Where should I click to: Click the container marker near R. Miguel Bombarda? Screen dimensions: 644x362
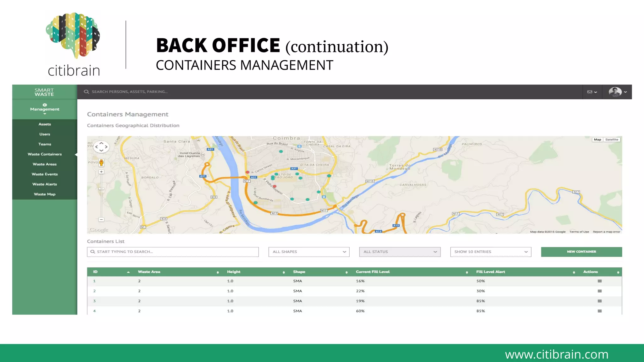255,203
